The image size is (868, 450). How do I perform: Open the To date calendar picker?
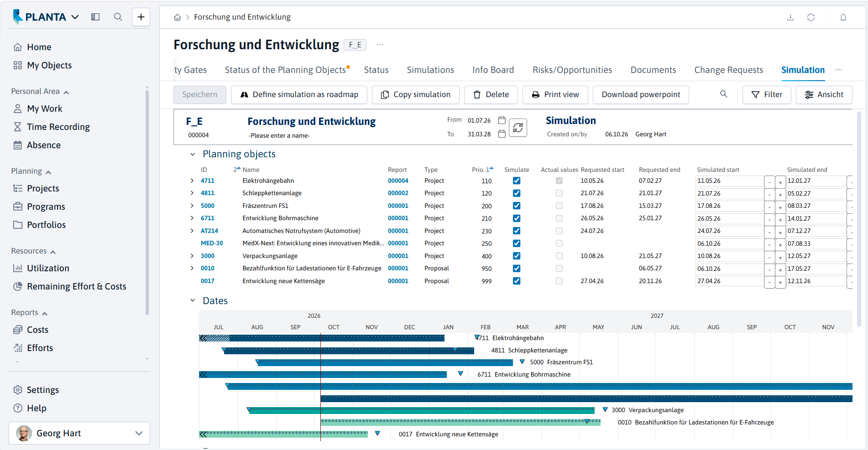click(x=502, y=134)
